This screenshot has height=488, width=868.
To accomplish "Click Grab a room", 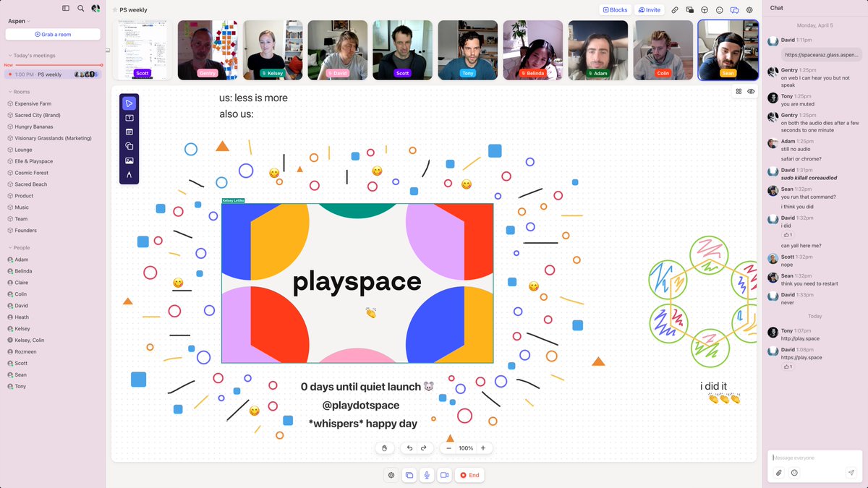I will [53, 34].
